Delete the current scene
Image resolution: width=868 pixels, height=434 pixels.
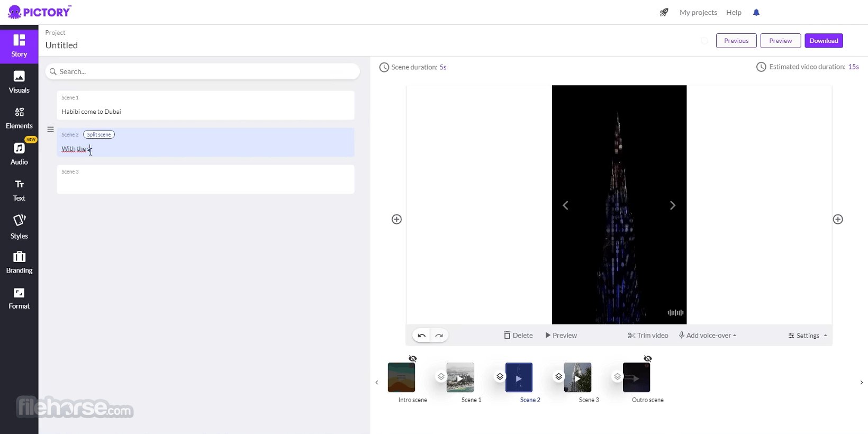(x=518, y=336)
